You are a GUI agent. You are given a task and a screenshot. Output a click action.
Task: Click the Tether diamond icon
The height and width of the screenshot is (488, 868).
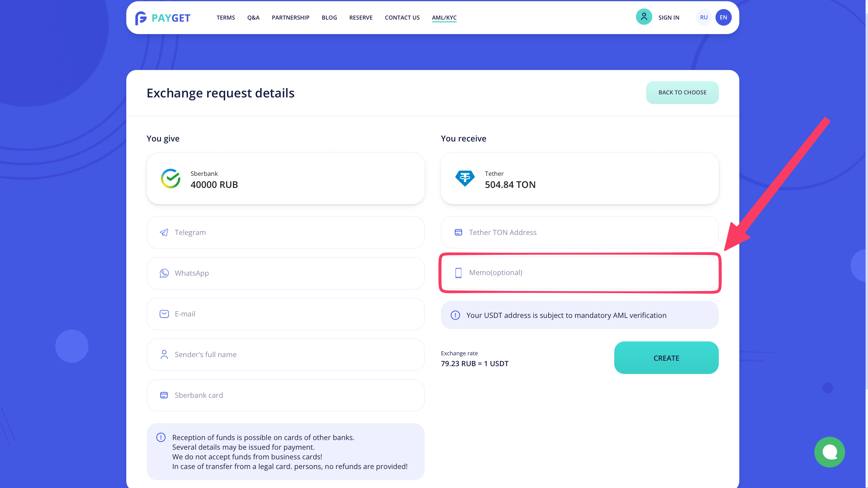tap(465, 179)
